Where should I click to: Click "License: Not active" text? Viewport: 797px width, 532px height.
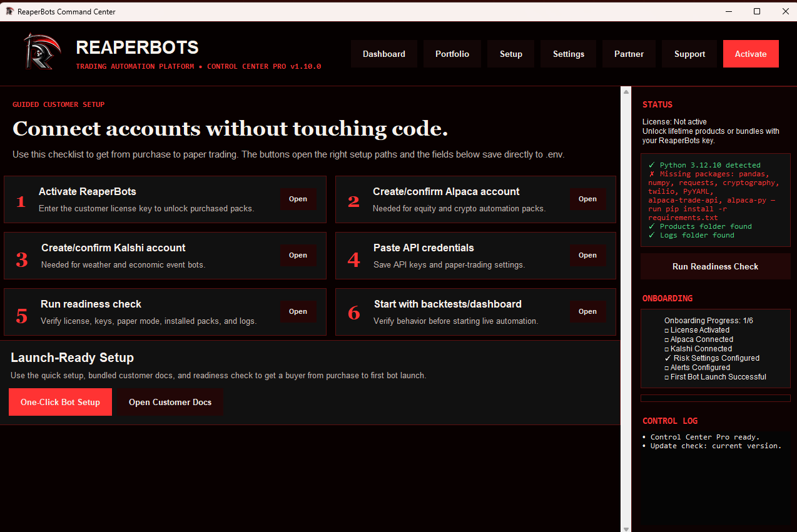point(674,122)
